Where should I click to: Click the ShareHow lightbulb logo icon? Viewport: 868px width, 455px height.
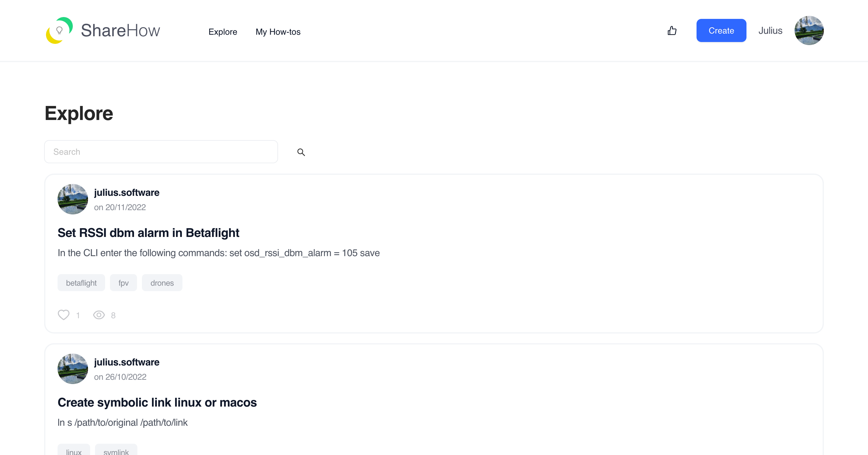59,30
